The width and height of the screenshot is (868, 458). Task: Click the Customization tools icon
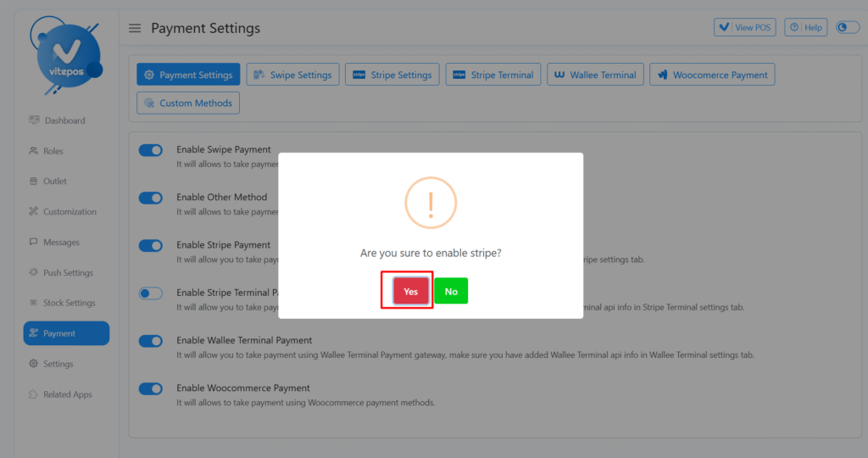point(34,211)
